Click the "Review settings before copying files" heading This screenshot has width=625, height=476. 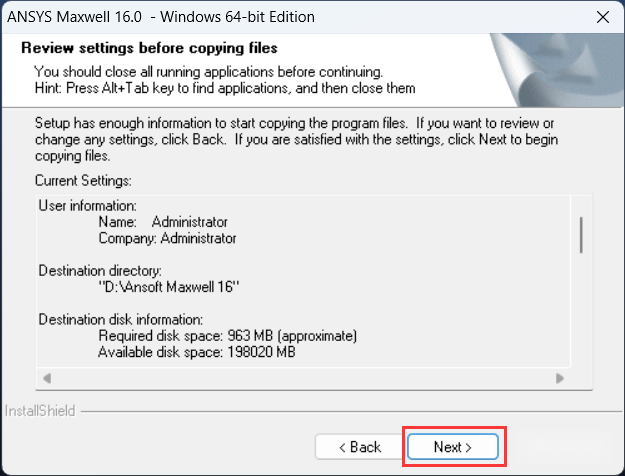click(x=149, y=48)
